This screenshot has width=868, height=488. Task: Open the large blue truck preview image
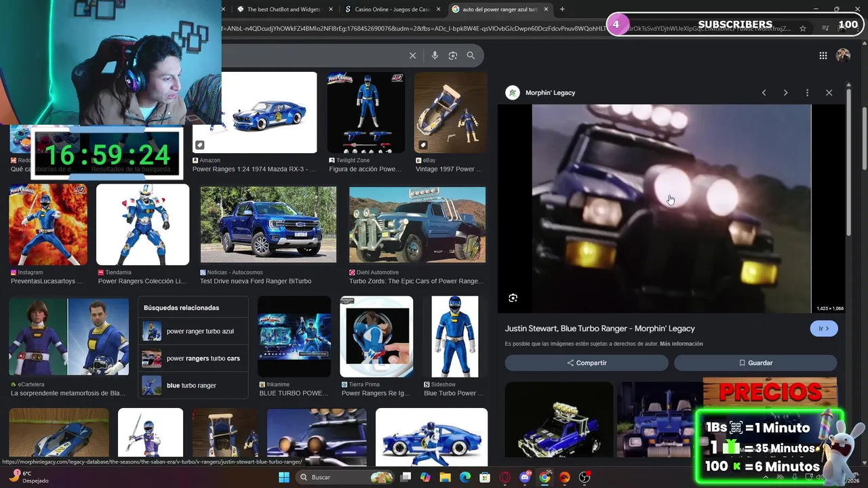point(671,209)
